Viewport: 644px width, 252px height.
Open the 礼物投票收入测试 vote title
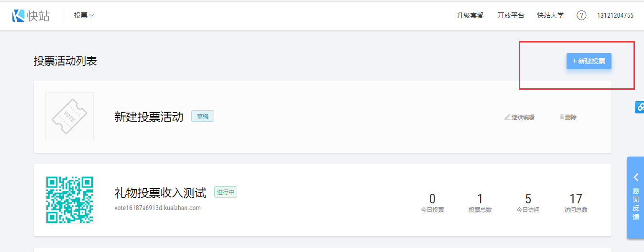click(160, 193)
